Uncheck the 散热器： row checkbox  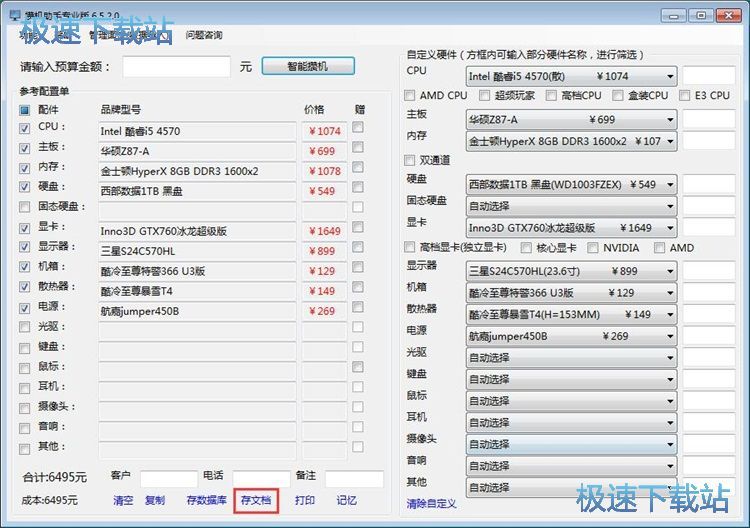click(x=24, y=287)
